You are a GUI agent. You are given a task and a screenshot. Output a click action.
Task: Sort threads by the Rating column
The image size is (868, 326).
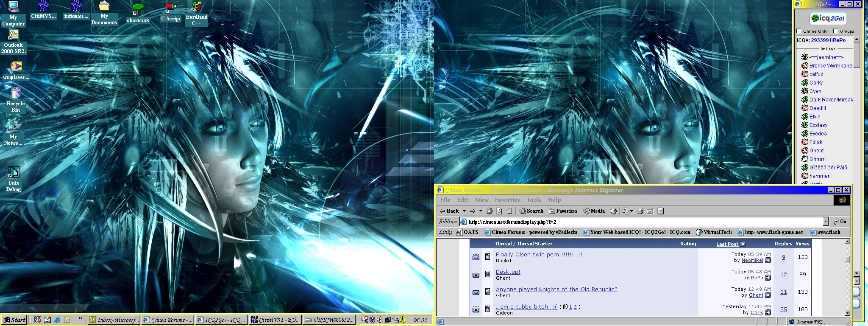688,244
